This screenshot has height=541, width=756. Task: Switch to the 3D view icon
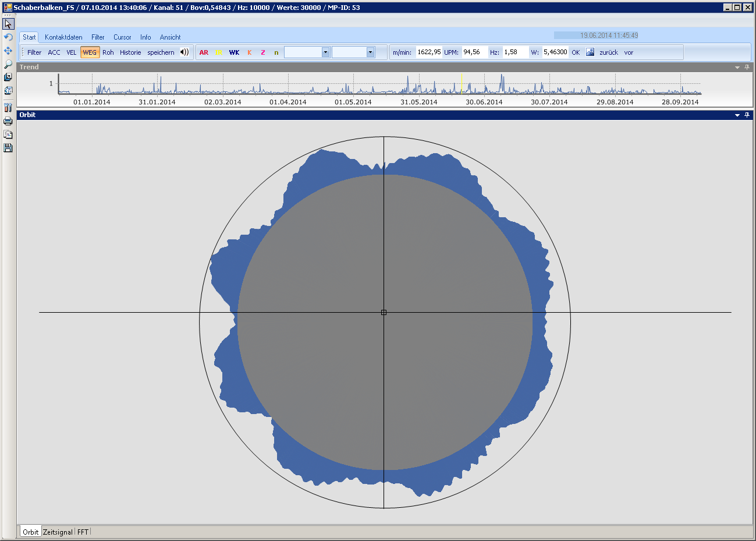pos(8,90)
